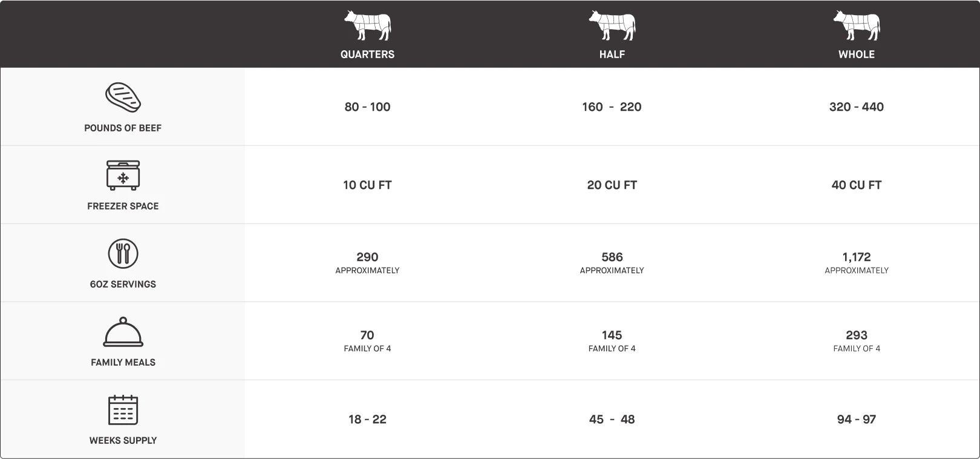The width and height of the screenshot is (980, 459).
Task: Click the 1,172 servings value
Action: click(856, 257)
